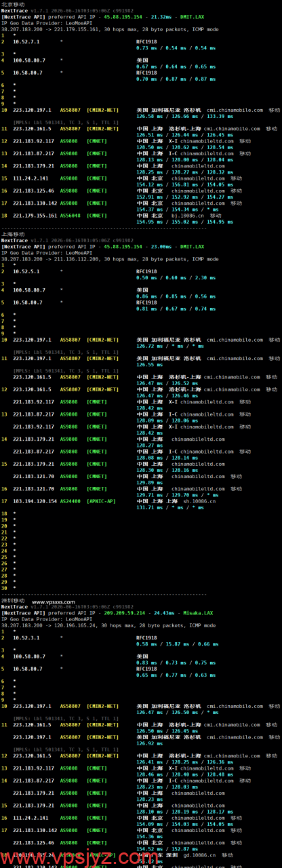Click hop 2 address 10.52.5.1

point(26,271)
